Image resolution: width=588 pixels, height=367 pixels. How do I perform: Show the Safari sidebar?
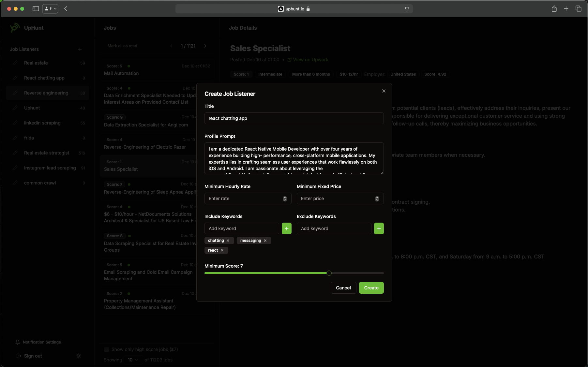[x=36, y=9]
